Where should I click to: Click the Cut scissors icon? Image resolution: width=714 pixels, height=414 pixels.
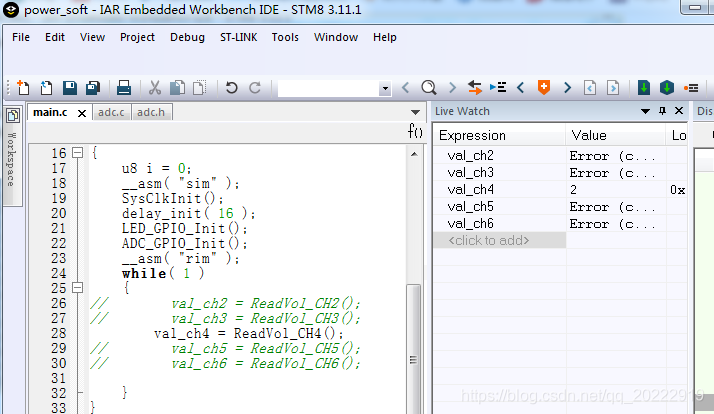click(x=155, y=87)
